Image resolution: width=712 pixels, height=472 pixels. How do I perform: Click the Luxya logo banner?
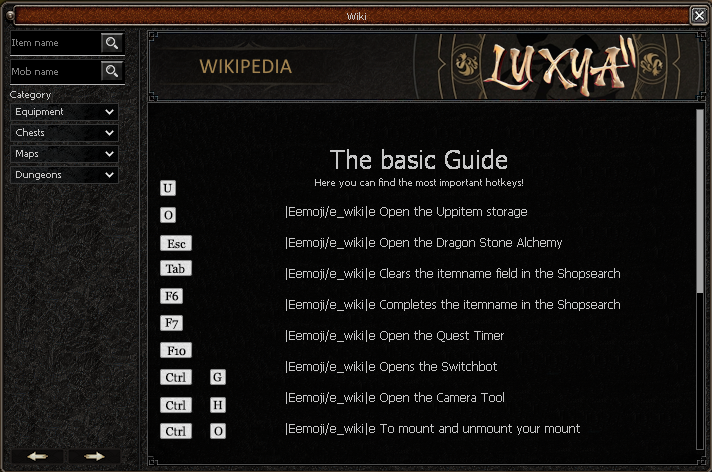coord(559,66)
